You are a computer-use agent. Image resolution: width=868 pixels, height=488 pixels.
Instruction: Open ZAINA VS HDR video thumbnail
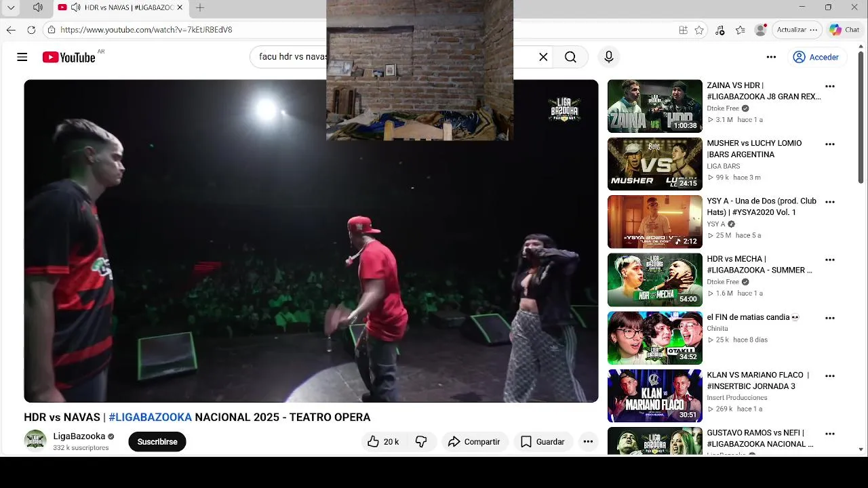click(x=654, y=106)
